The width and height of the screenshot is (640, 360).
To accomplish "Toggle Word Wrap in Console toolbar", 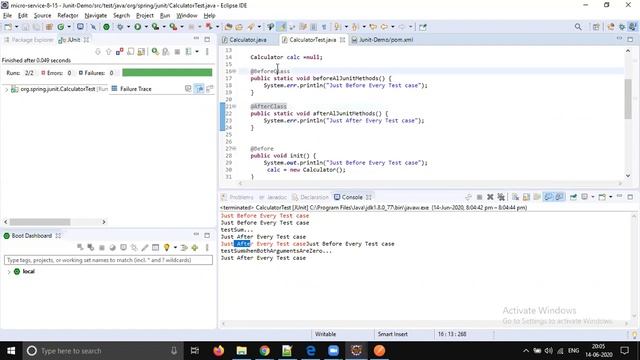I will coord(537,197).
